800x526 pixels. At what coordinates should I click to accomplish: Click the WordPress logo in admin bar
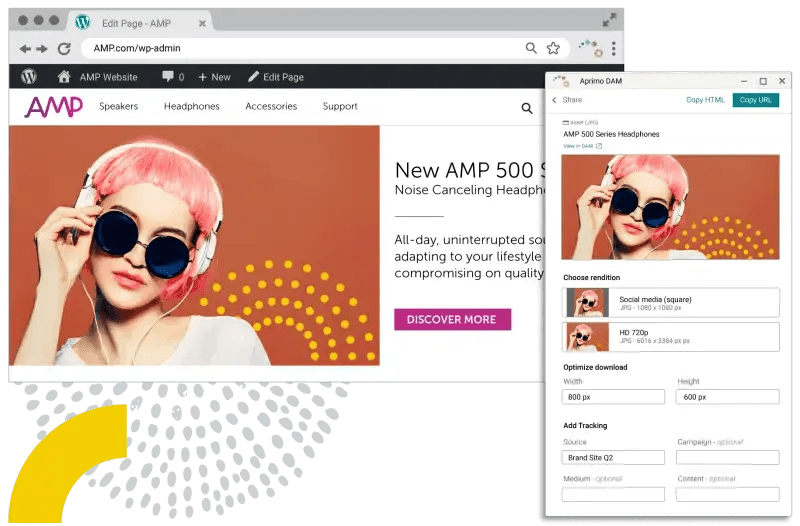(29, 77)
